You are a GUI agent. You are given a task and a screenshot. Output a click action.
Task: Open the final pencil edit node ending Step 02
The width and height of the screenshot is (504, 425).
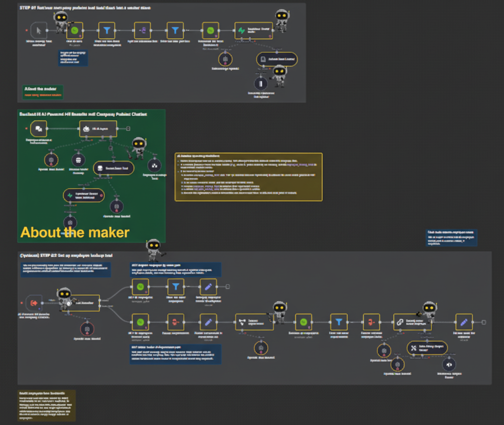(x=464, y=322)
